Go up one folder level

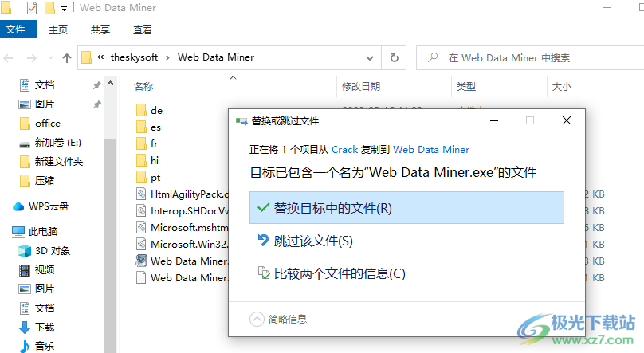(66, 58)
